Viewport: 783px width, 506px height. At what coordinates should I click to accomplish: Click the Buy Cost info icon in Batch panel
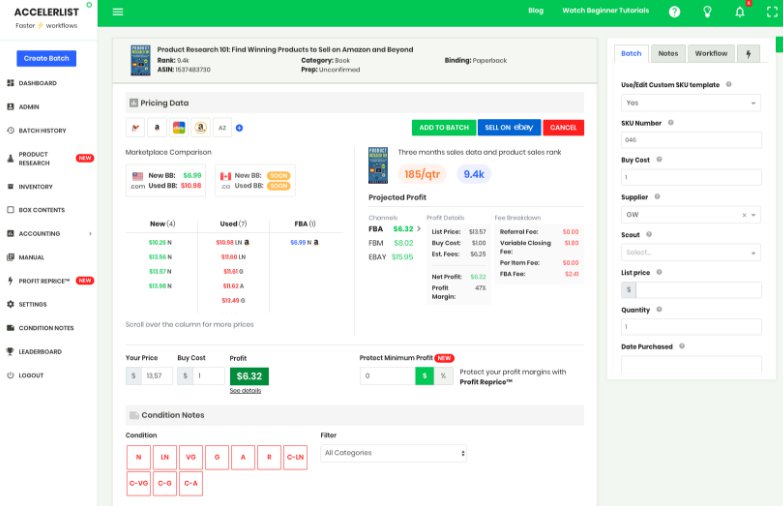point(659,159)
